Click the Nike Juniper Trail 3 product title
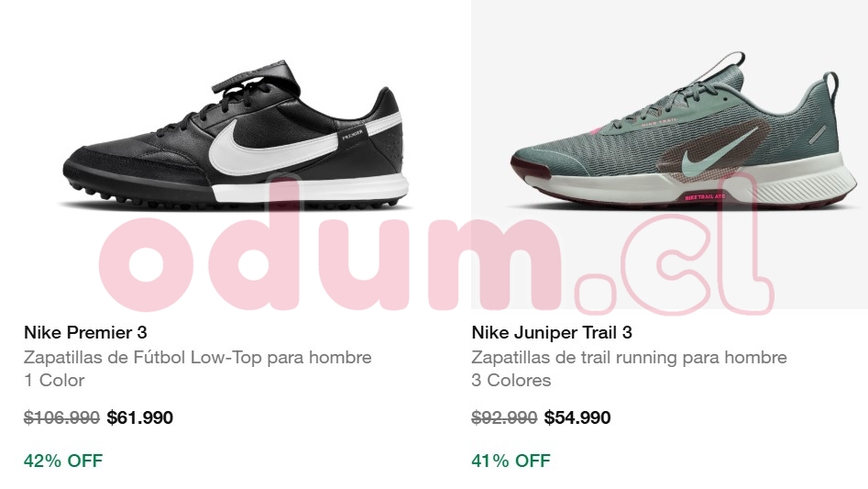868x489 pixels. [552, 332]
